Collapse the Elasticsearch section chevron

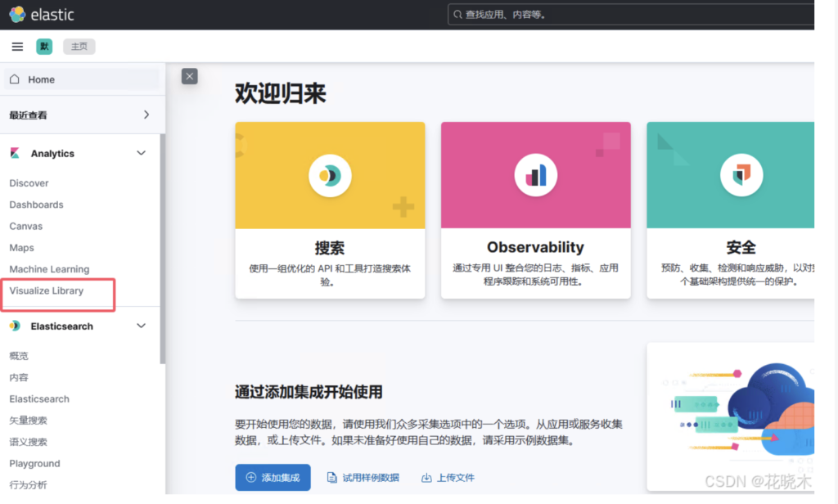click(141, 326)
